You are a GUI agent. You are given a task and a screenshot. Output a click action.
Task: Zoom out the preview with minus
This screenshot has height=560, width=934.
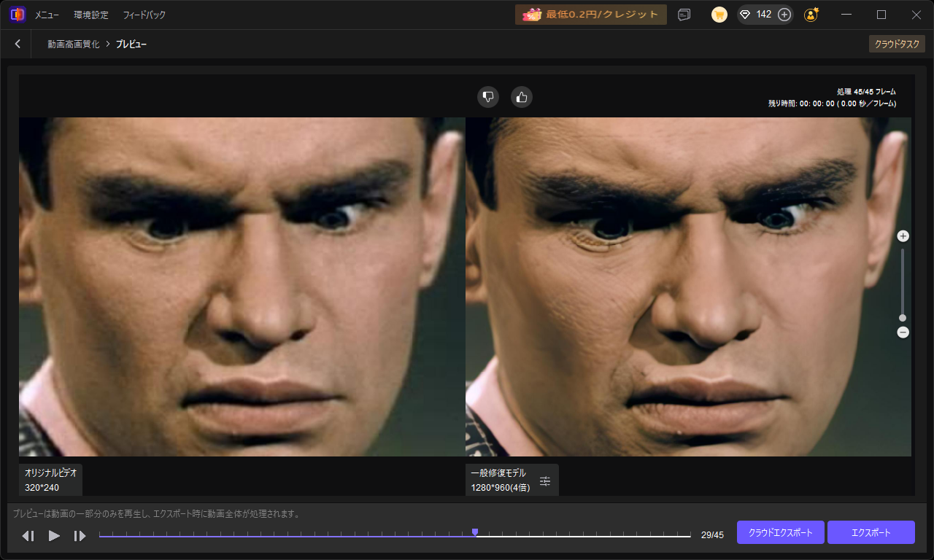pyautogui.click(x=903, y=332)
